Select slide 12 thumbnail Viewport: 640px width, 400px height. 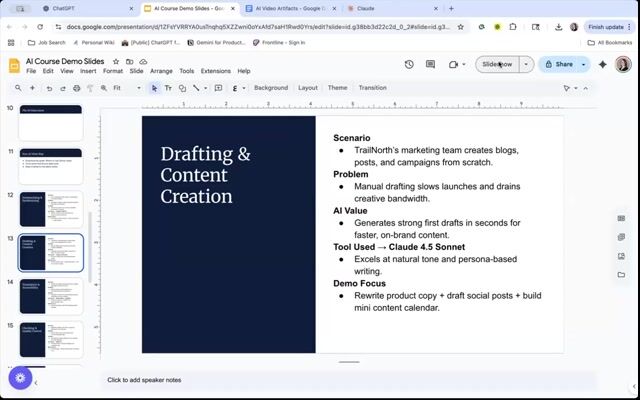pyautogui.click(x=51, y=209)
